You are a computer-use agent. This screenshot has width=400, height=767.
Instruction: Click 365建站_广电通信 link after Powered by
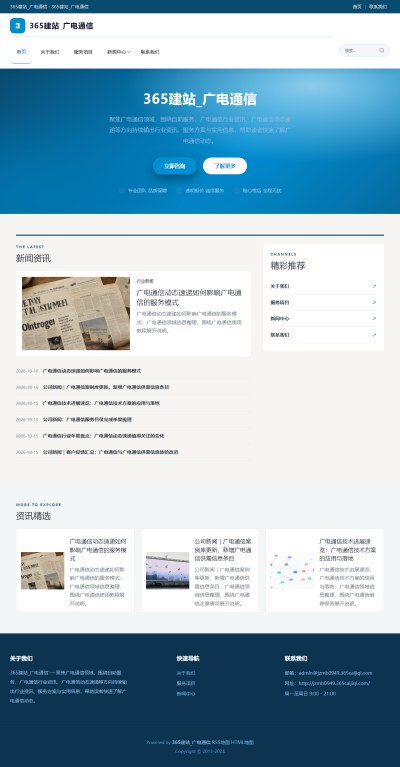point(191,743)
